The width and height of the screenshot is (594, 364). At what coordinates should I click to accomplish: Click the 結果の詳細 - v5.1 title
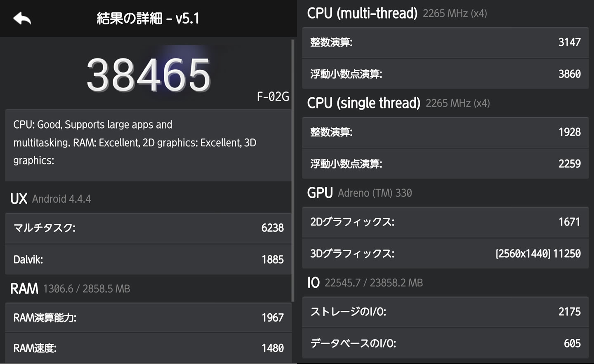pyautogui.click(x=148, y=18)
